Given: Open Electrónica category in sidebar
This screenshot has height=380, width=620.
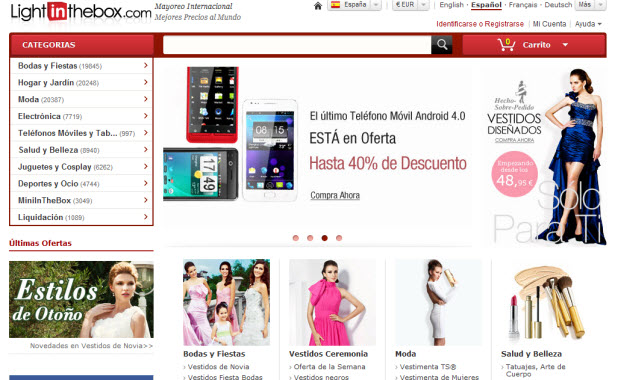Looking at the screenshot, I should tap(81, 116).
